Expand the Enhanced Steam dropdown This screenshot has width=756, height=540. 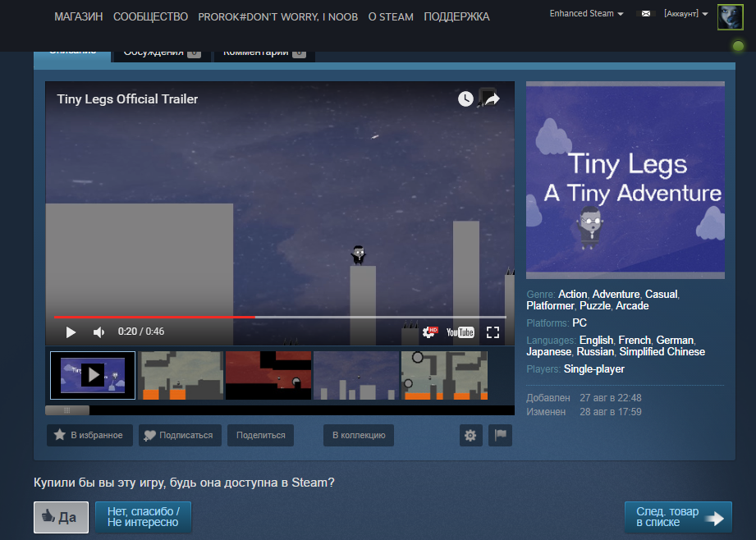(x=586, y=13)
